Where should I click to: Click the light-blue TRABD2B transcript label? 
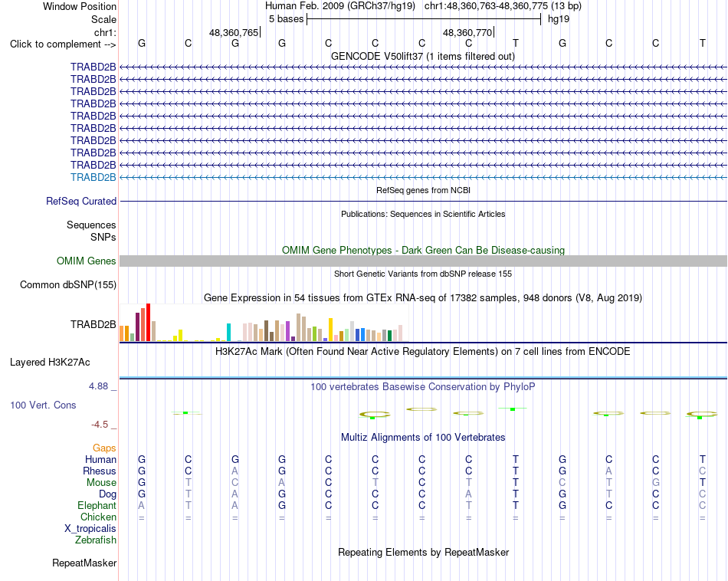93,177
